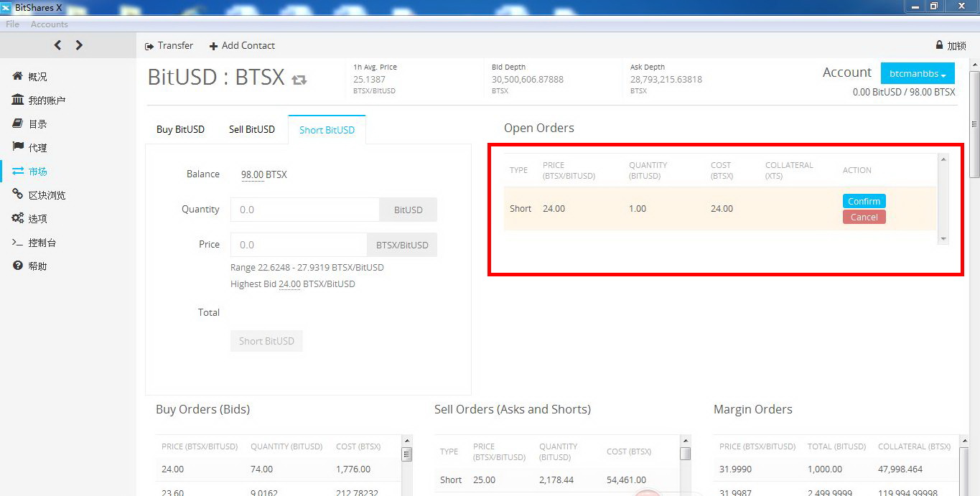This screenshot has width=980, height=496.
Task: Open 选项 gears icon
Action: [x=18, y=218]
